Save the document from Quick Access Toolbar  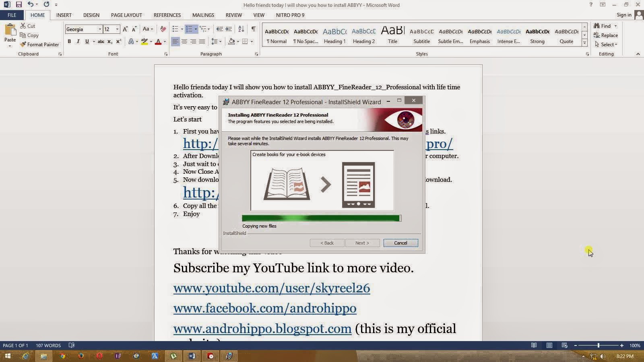(19, 4)
